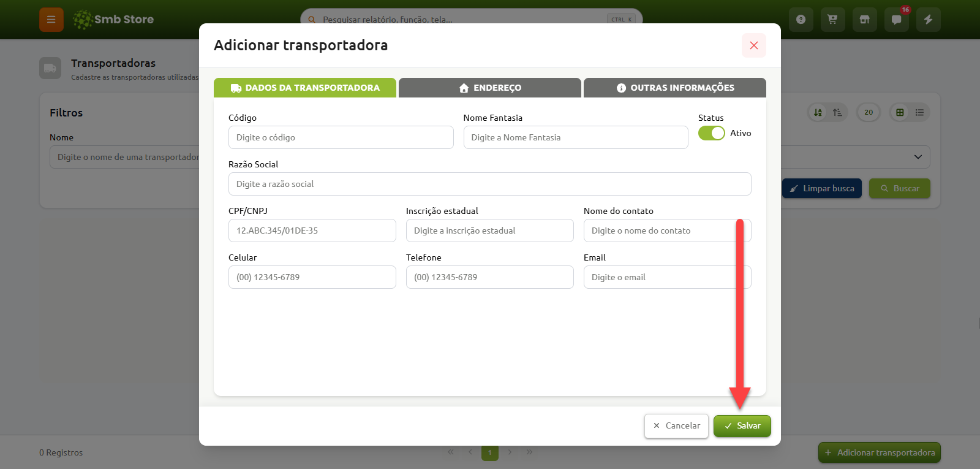The image size is (980, 469).
Task: Change the 20 records per page setting
Action: pyautogui.click(x=869, y=112)
